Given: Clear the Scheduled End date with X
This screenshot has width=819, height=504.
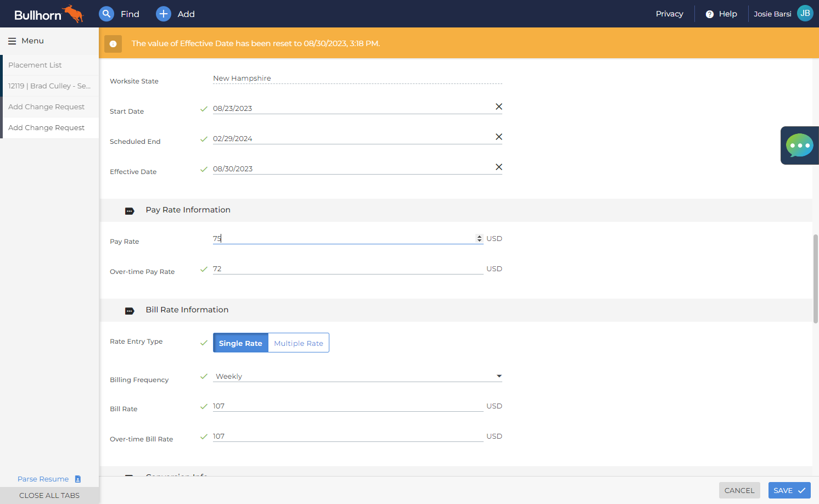Looking at the screenshot, I should [x=499, y=137].
